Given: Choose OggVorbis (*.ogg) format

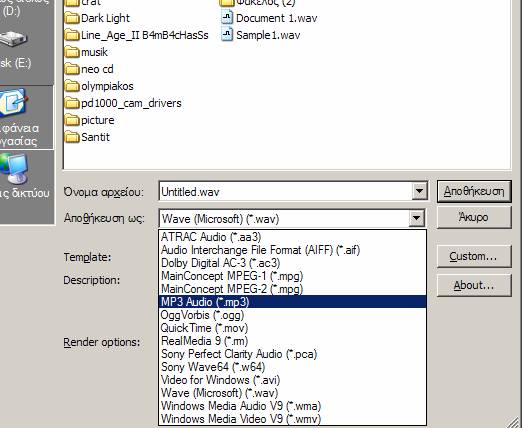Looking at the screenshot, I should [292, 315].
